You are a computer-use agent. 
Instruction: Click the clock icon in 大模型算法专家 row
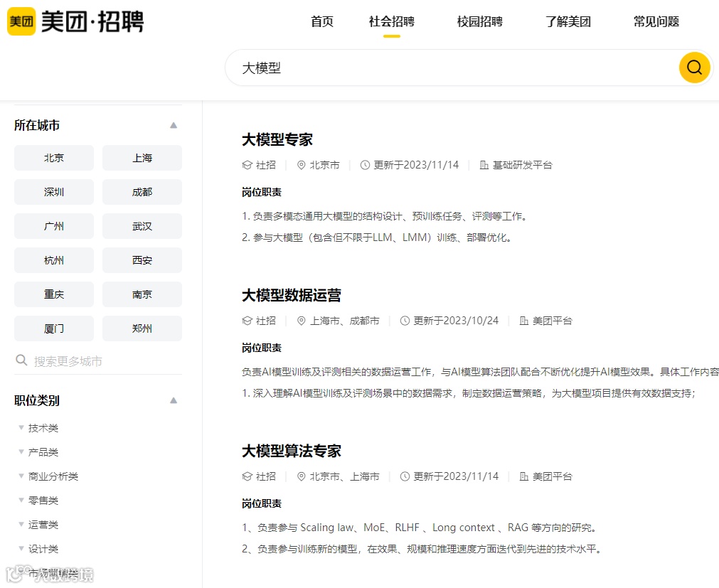point(405,476)
